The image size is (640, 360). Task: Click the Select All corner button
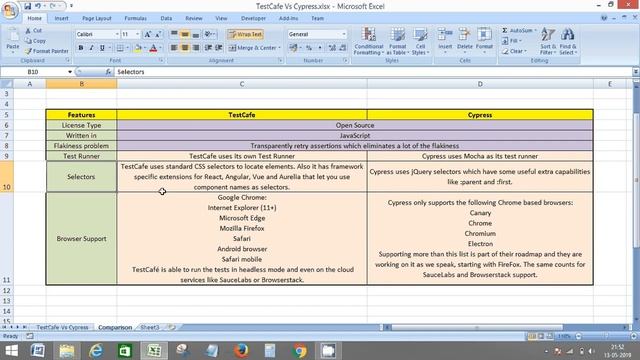point(6,84)
